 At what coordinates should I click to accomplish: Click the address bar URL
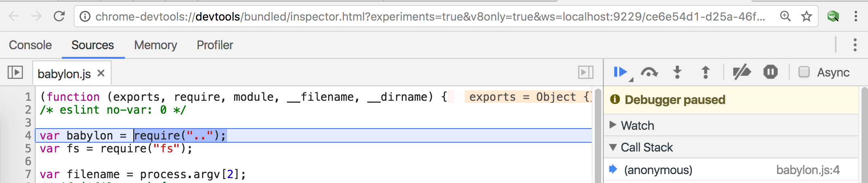pos(430,17)
